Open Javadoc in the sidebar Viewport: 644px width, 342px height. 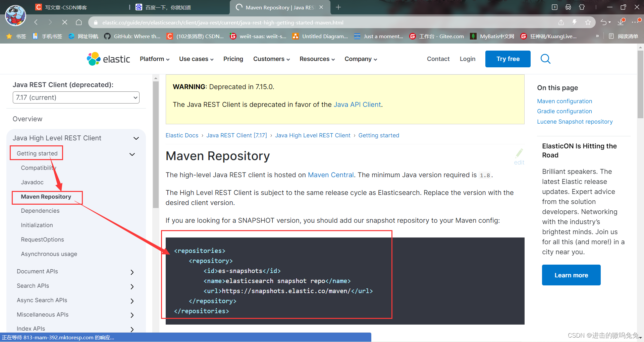[32, 182]
